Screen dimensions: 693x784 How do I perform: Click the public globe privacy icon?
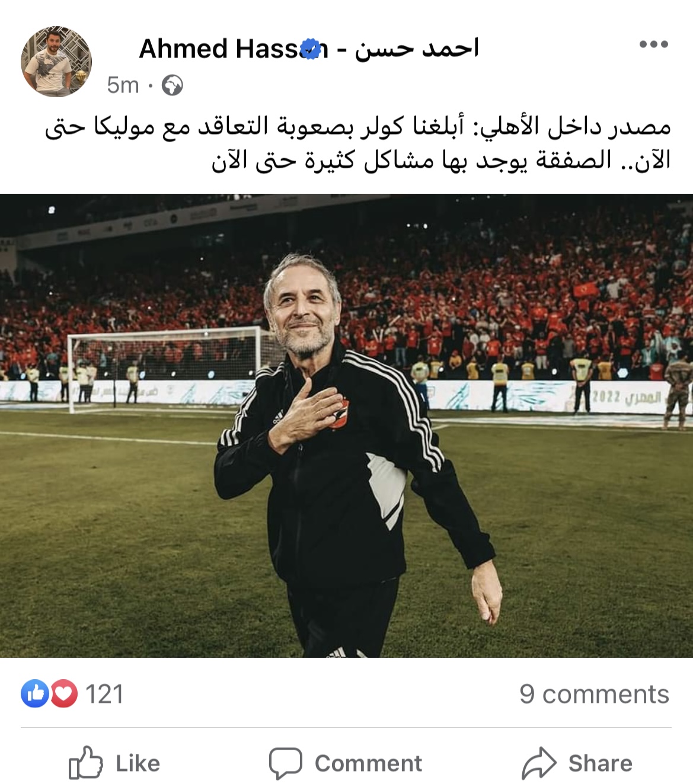pos(173,86)
